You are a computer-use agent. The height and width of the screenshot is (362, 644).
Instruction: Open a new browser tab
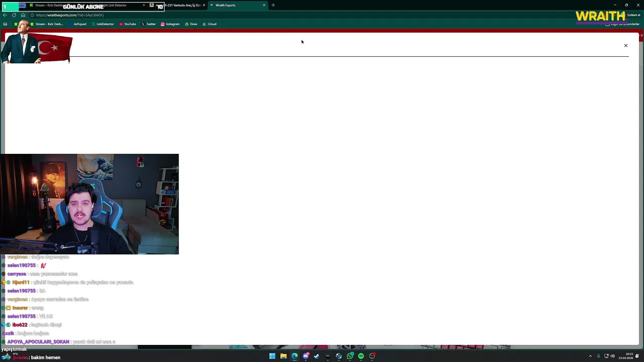pyautogui.click(x=273, y=5)
